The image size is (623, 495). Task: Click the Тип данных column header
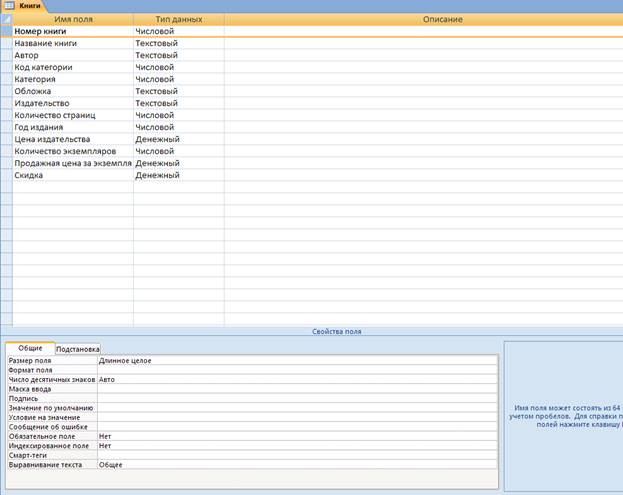[x=178, y=19]
